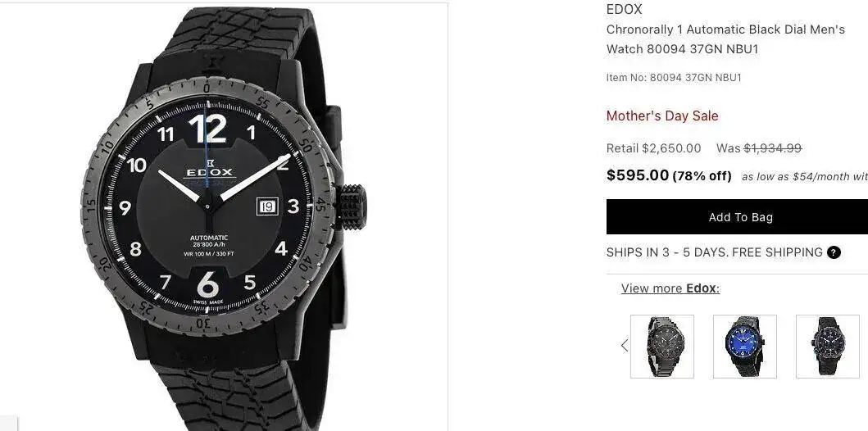868x431 pixels.
Task: Select the grey chronograph watch thumbnail
Action: (x=662, y=347)
